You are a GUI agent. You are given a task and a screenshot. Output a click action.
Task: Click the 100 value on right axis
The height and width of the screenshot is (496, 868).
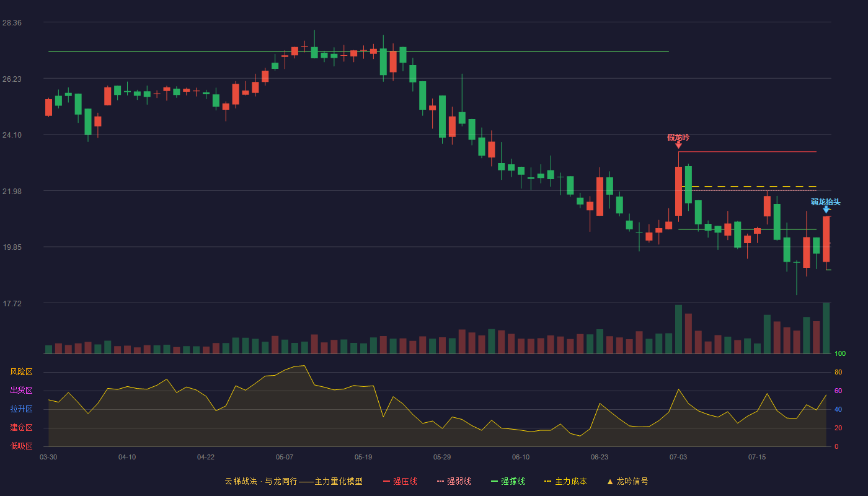840,354
